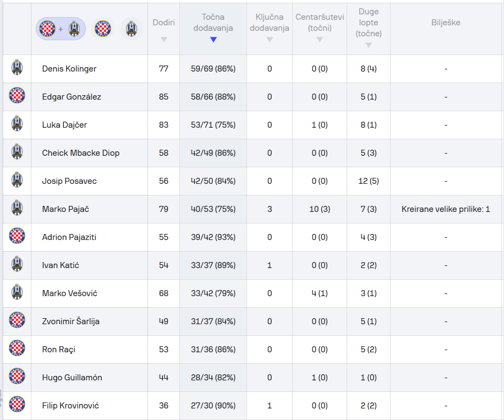Screen dimensions: 504x420
Task: Open Hugo Guillamón's player link
Action: coord(72,378)
